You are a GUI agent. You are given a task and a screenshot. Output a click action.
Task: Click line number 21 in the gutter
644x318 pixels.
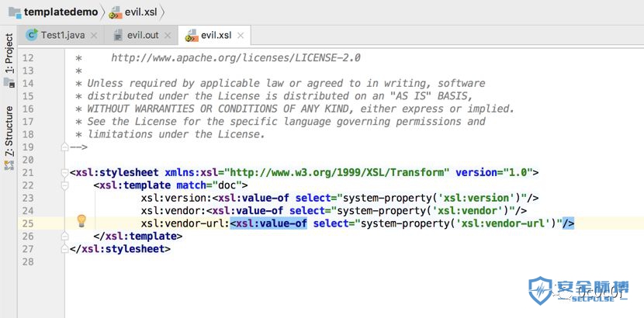pyautogui.click(x=27, y=173)
